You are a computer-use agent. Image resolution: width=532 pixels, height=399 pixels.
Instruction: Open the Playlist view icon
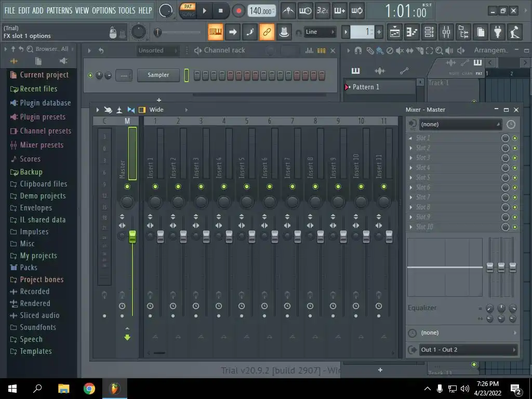point(395,32)
